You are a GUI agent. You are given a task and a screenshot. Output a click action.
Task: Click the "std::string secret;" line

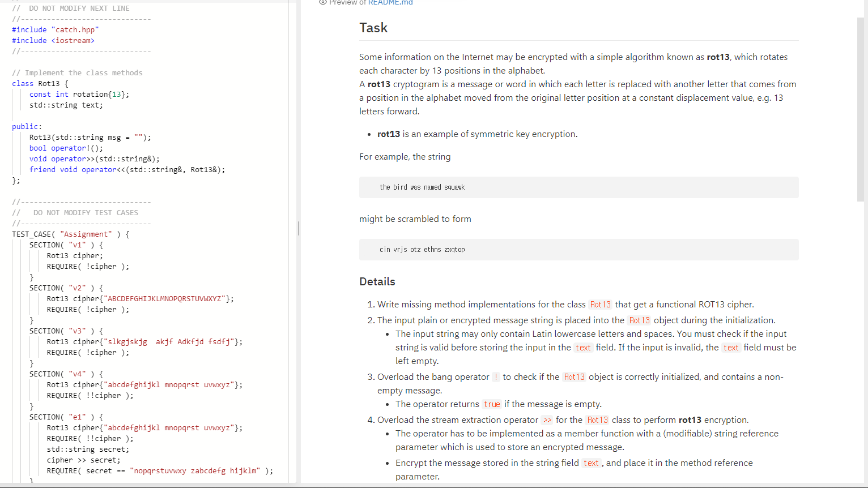88,450
